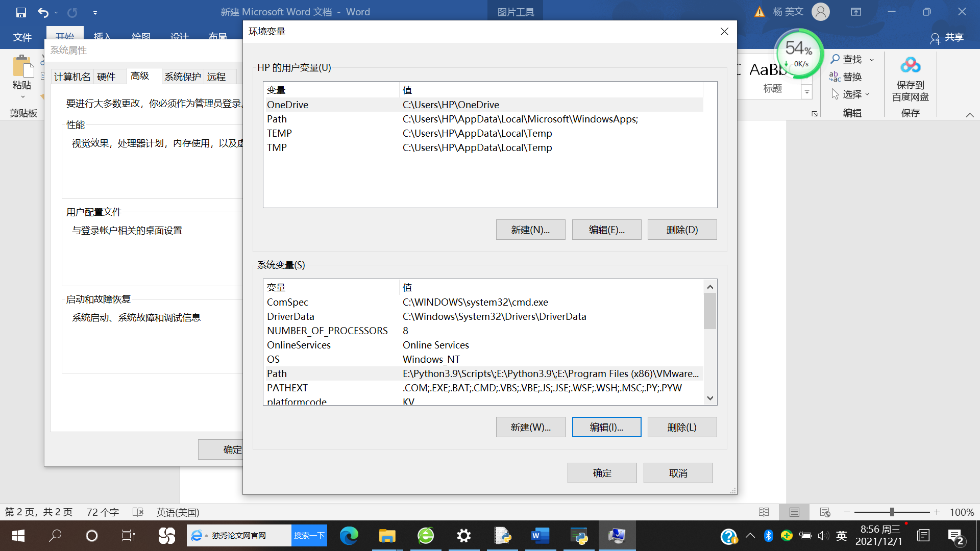Click scroll down arrow in system variables list
980x551 pixels.
tap(710, 398)
